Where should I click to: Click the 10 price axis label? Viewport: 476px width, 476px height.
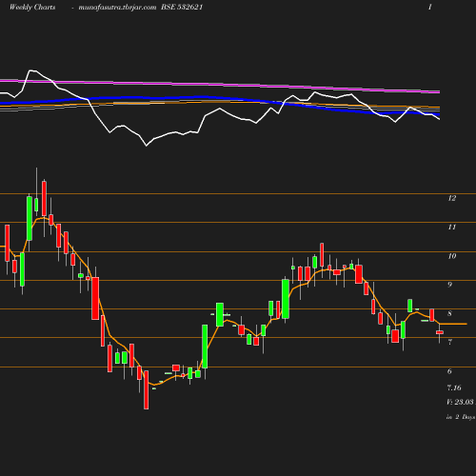coord(452,256)
